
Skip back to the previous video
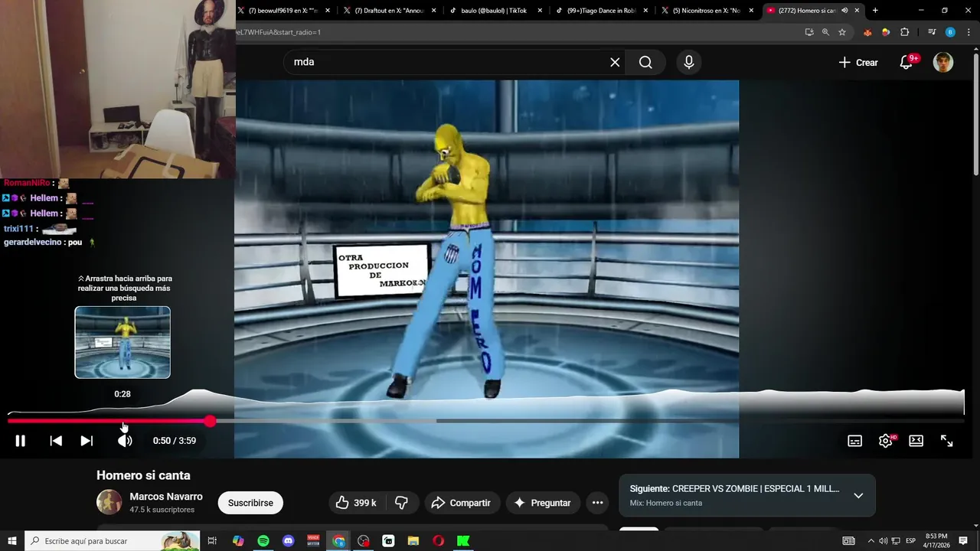(x=56, y=441)
